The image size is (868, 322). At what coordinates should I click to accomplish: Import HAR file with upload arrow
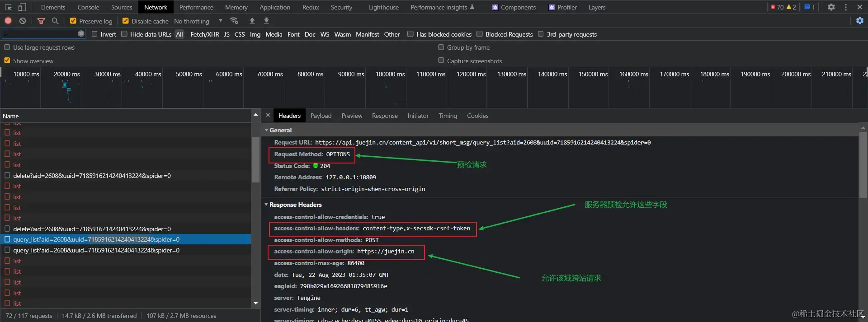(252, 21)
